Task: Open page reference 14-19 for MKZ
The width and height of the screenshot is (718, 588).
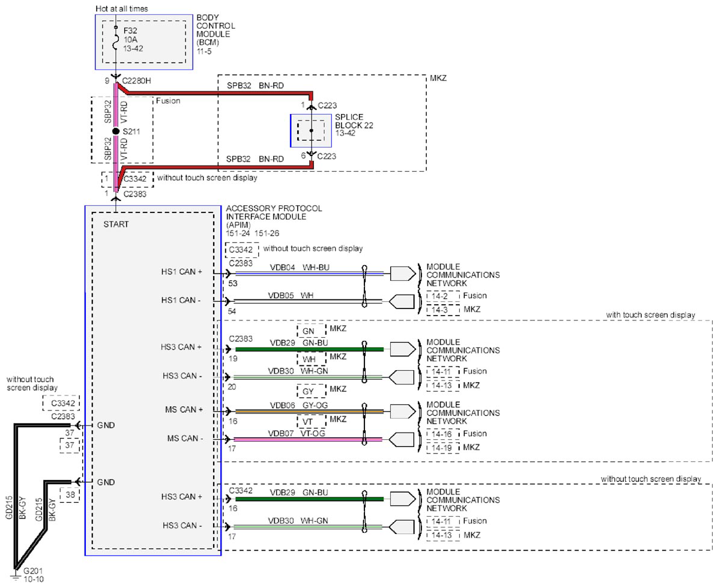Action: pos(443,448)
